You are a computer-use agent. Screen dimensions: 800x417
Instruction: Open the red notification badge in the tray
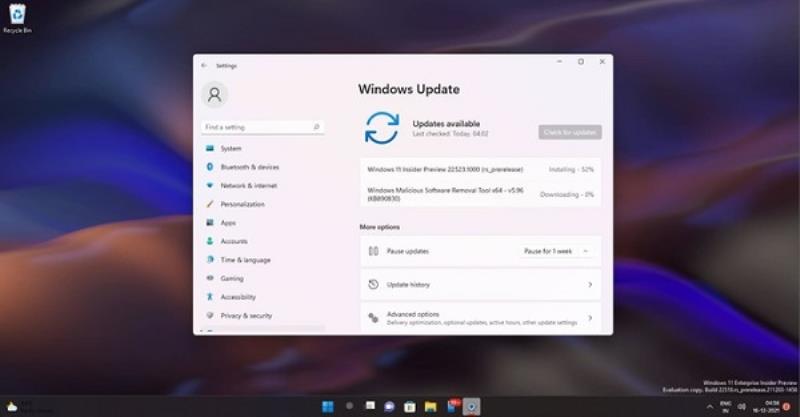point(787,407)
